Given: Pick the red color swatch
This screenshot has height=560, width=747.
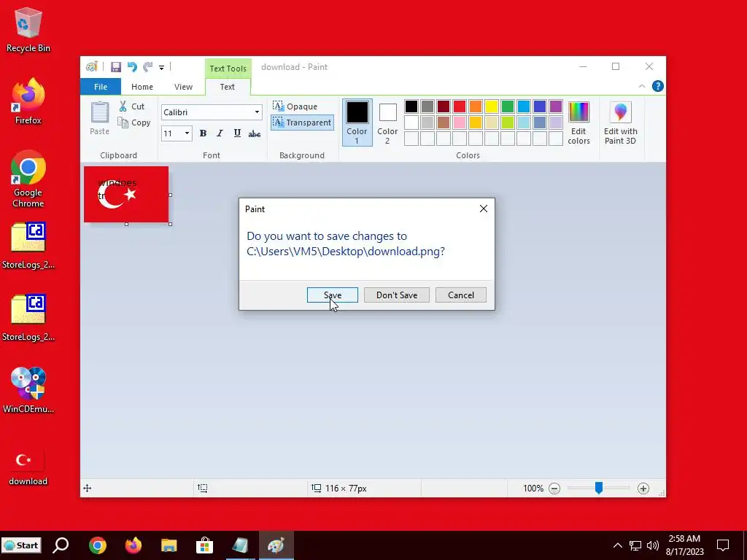Looking at the screenshot, I should (x=460, y=106).
